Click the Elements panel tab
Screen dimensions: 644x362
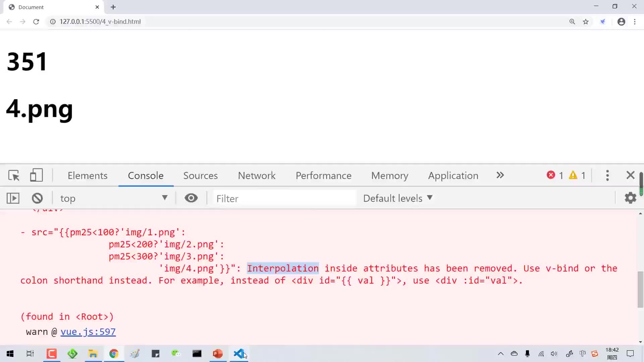[x=88, y=176]
